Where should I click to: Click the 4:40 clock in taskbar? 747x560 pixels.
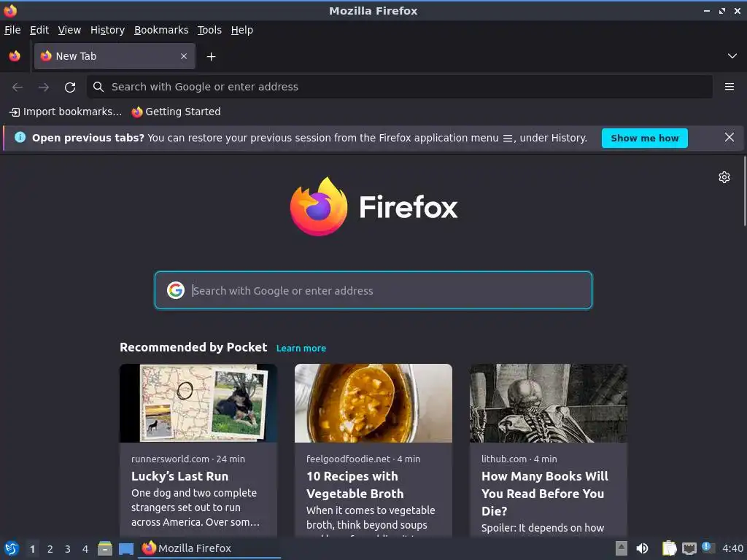732,548
